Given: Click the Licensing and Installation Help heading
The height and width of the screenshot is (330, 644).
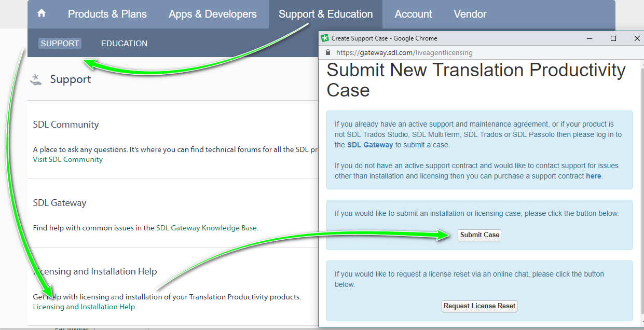Looking at the screenshot, I should (95, 271).
